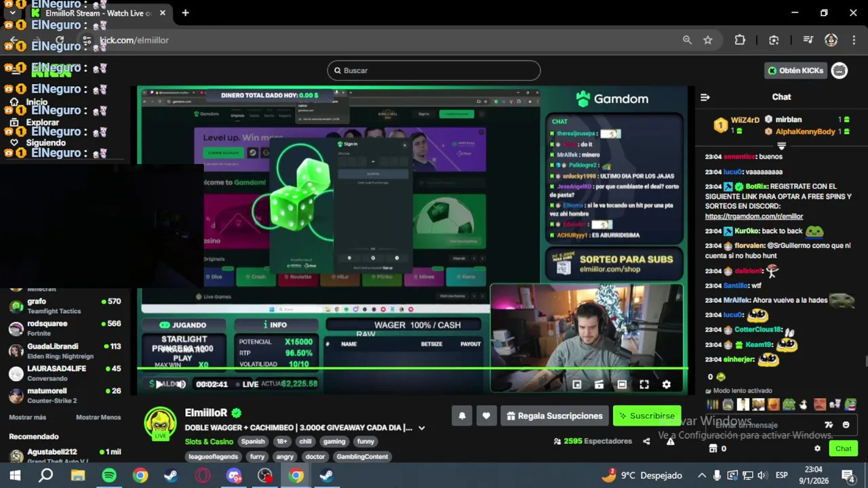Click the AlphaKennyBody gifter name
The image size is (868, 488).
(805, 131)
